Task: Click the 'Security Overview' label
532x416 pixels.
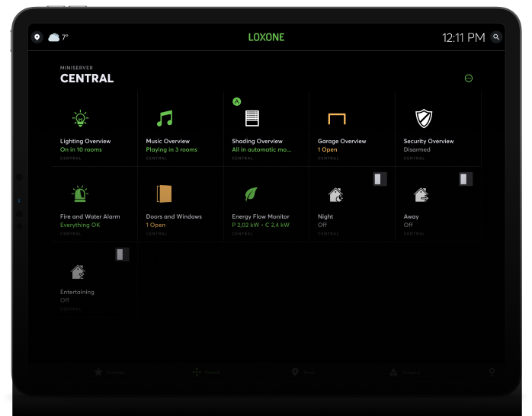Action: [x=428, y=141]
